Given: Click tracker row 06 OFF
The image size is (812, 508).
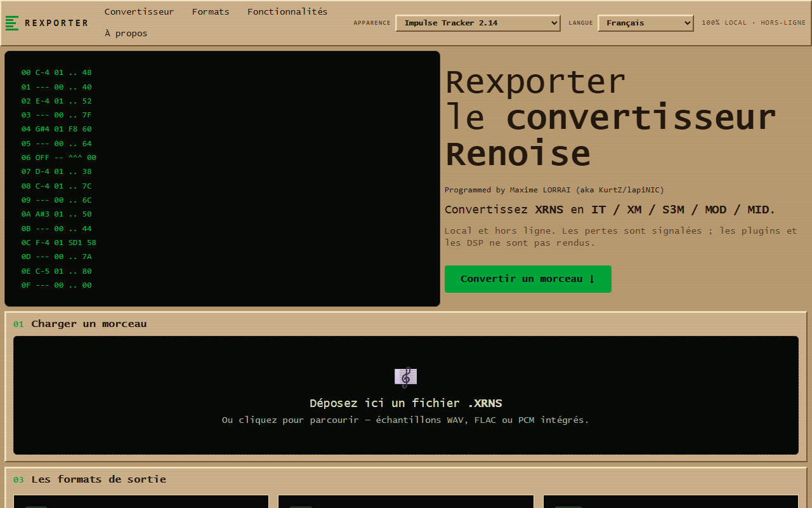Looking at the screenshot, I should pyautogui.click(x=59, y=157).
